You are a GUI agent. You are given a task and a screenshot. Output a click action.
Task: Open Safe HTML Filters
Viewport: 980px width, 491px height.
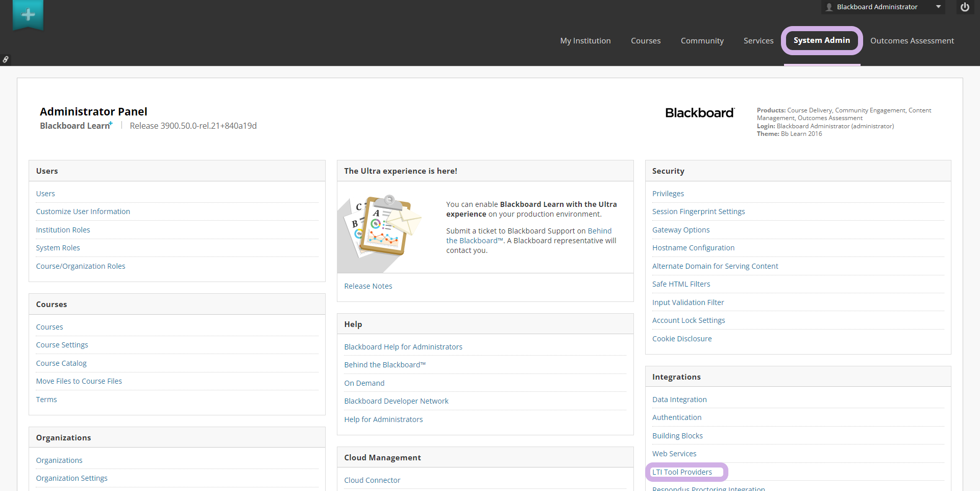tap(681, 284)
